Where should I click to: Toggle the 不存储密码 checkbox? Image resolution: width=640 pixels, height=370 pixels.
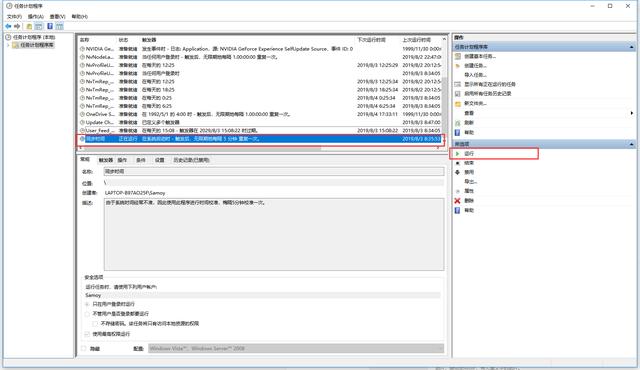(95, 323)
